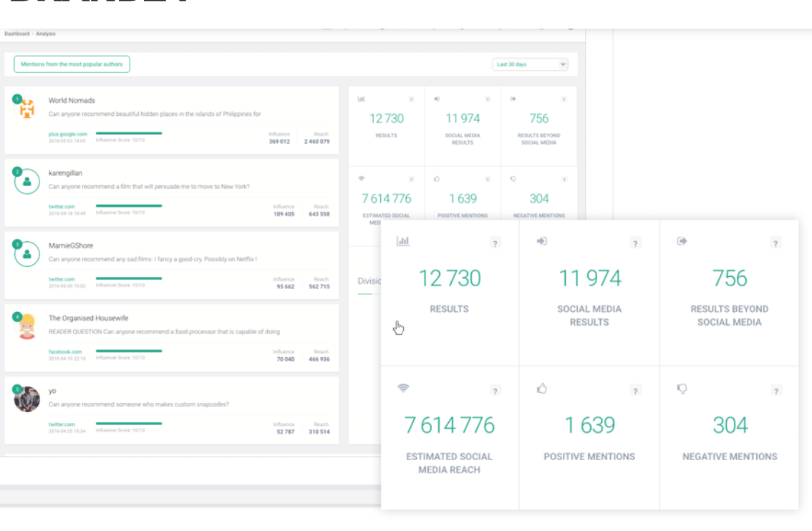Image resolution: width=812 pixels, height=531 pixels.
Task: Click the wifi icon in enlarged Estimated Social Media Reach card
Action: click(x=403, y=389)
